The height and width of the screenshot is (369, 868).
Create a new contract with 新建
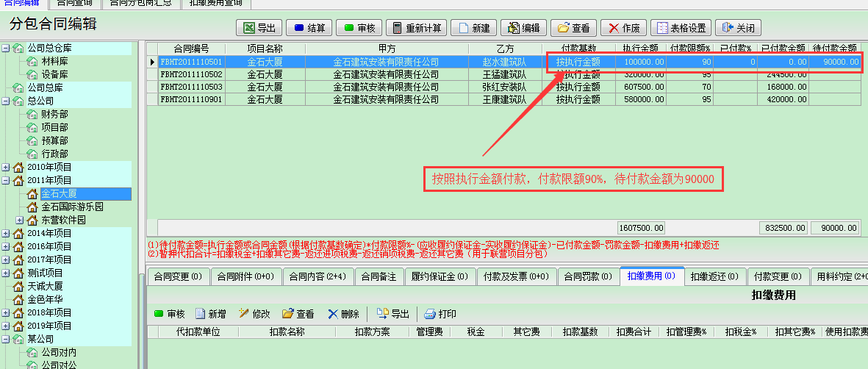[x=473, y=28]
